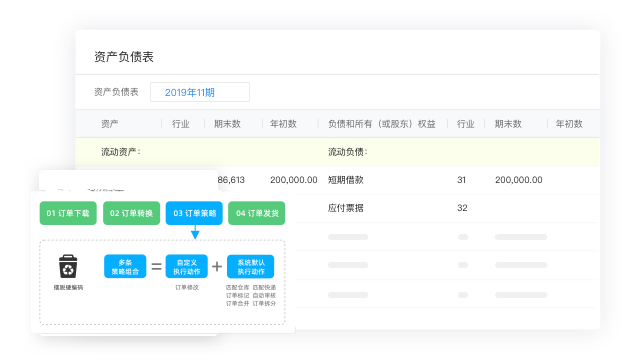Click the 流动资产 section header
Image resolution: width=640 pixels, height=360 pixels.
point(121,152)
